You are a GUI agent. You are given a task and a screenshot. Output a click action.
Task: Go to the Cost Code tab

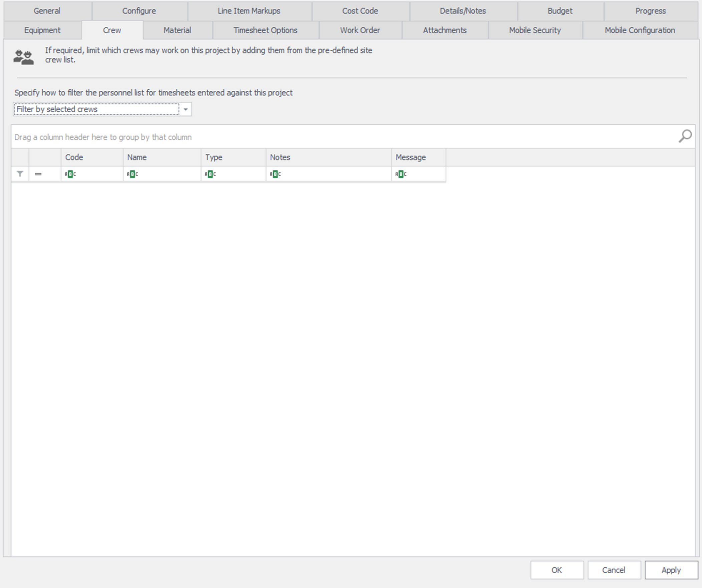(360, 11)
